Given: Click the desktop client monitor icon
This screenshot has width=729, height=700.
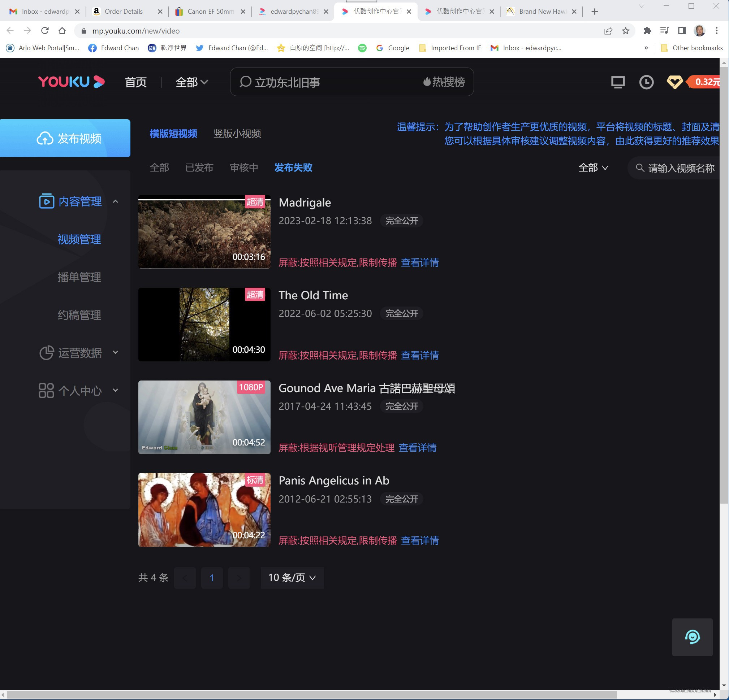Looking at the screenshot, I should [x=618, y=82].
